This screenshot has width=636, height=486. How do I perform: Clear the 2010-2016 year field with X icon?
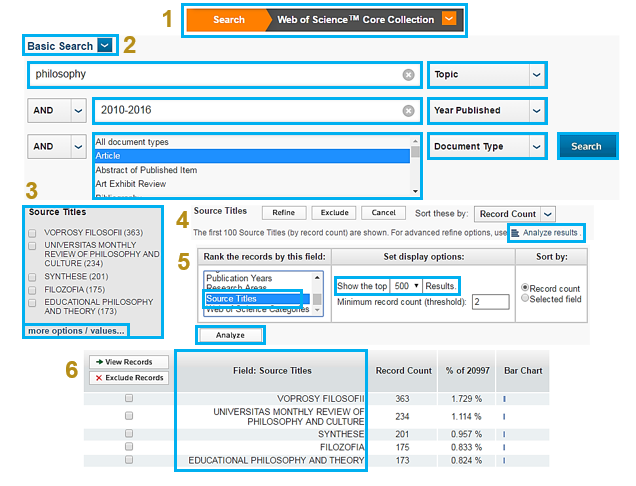(408, 111)
